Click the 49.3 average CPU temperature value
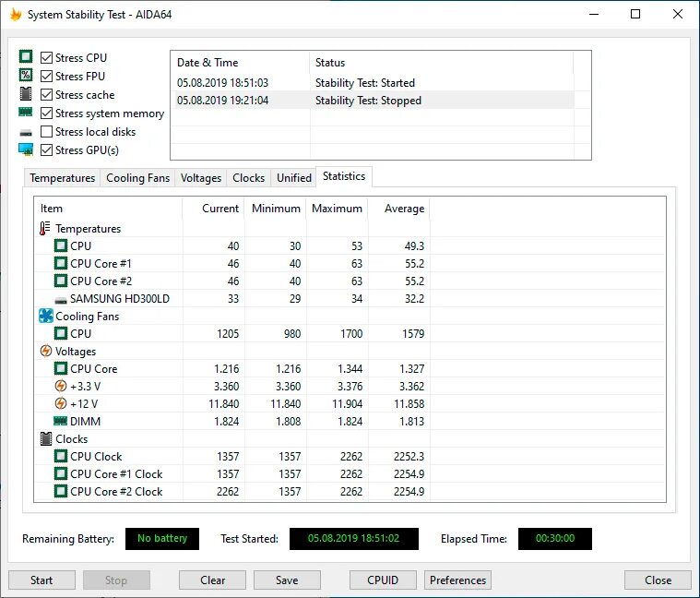 click(414, 246)
